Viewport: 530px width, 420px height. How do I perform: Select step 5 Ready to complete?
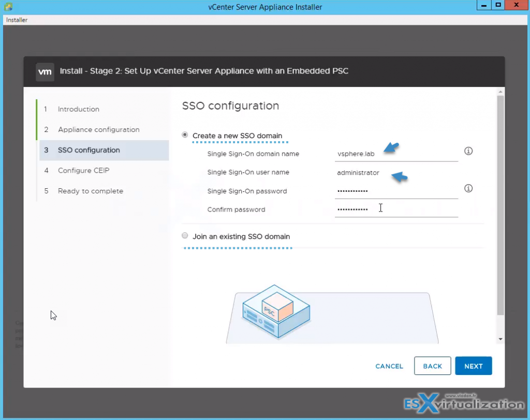click(x=90, y=191)
